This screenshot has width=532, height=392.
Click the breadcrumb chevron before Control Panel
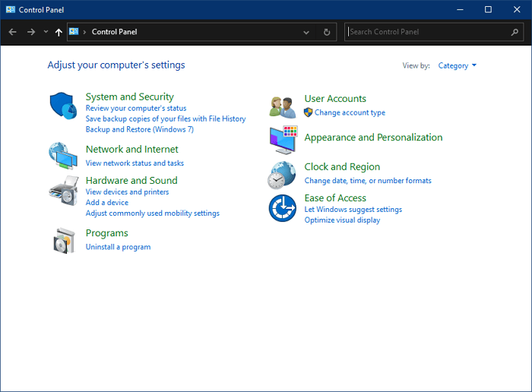84,32
